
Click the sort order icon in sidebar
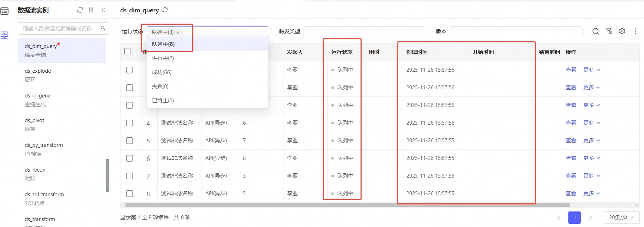tap(91, 10)
